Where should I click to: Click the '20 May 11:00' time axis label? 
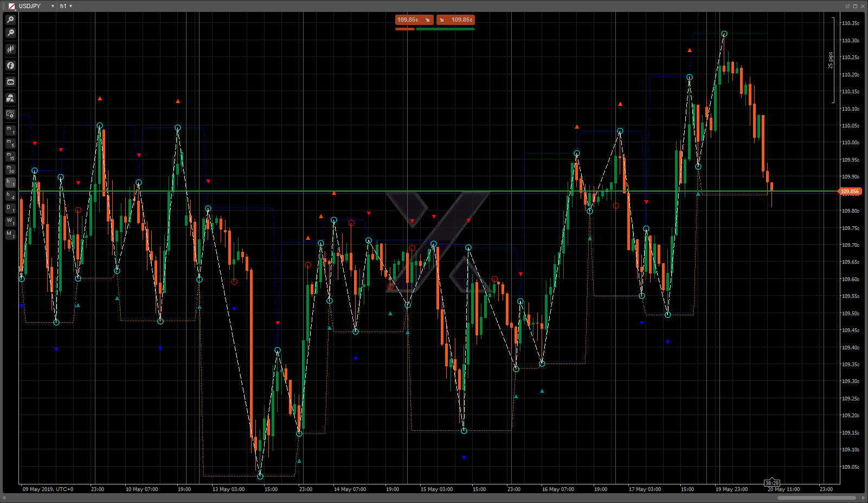point(783,489)
